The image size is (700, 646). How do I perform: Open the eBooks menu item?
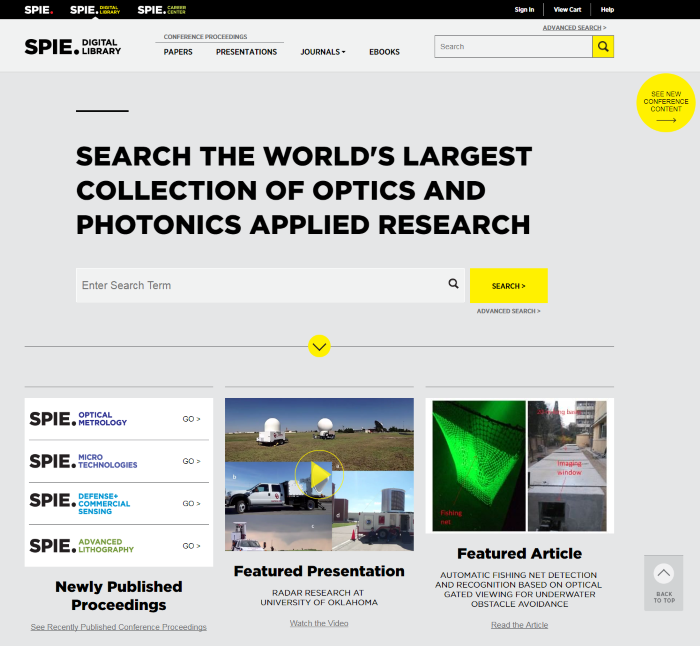point(384,52)
